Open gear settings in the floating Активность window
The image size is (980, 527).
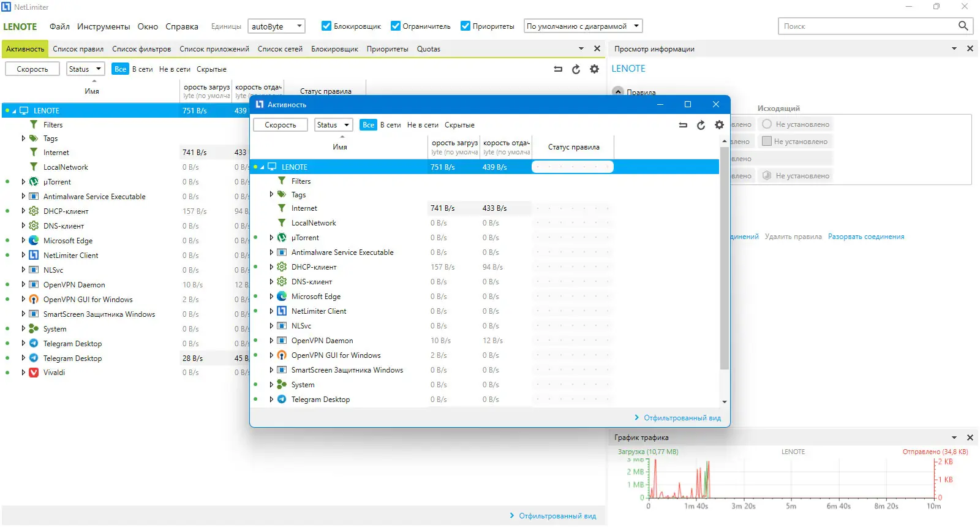[x=719, y=125]
